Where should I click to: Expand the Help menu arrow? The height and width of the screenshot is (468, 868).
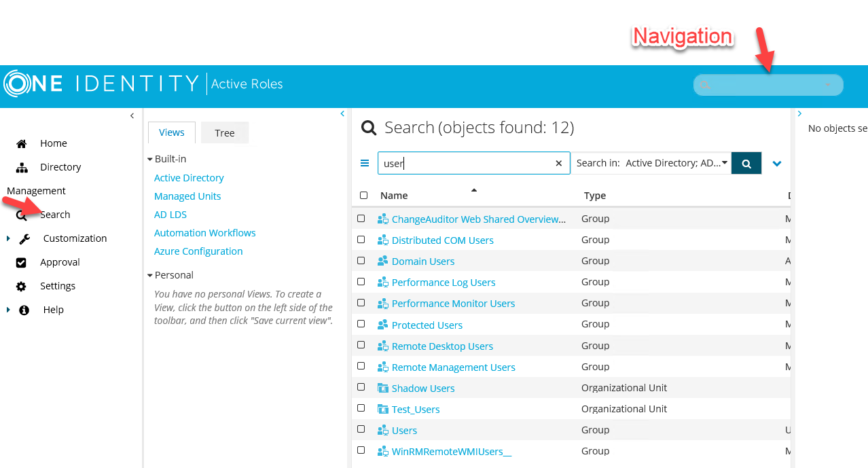pyautogui.click(x=9, y=310)
